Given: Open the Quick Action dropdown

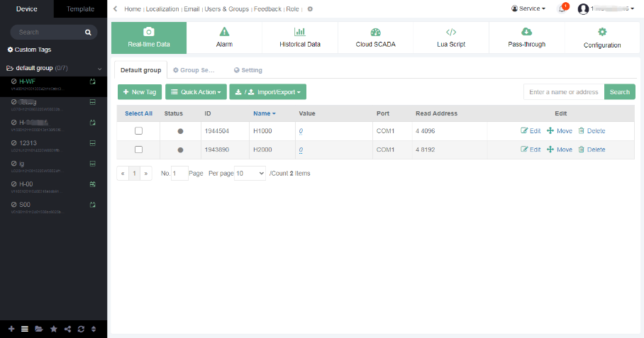Looking at the screenshot, I should coord(196,92).
